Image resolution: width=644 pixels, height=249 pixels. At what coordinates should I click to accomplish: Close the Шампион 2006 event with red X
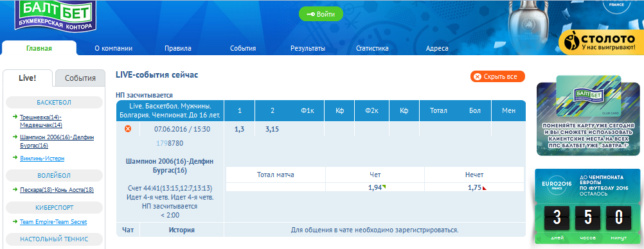pyautogui.click(x=128, y=129)
